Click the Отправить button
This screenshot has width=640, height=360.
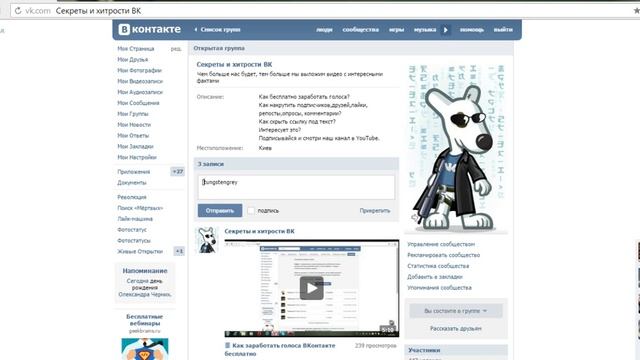220,211
